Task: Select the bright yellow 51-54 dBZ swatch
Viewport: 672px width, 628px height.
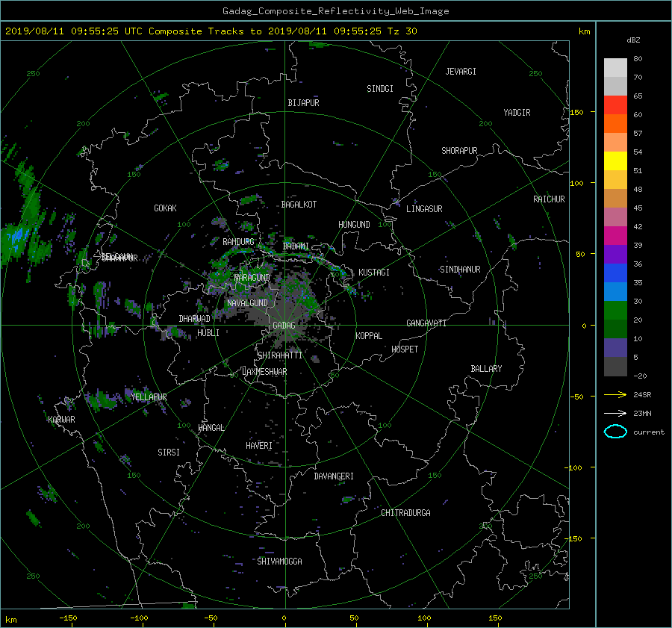Action: tap(615, 161)
